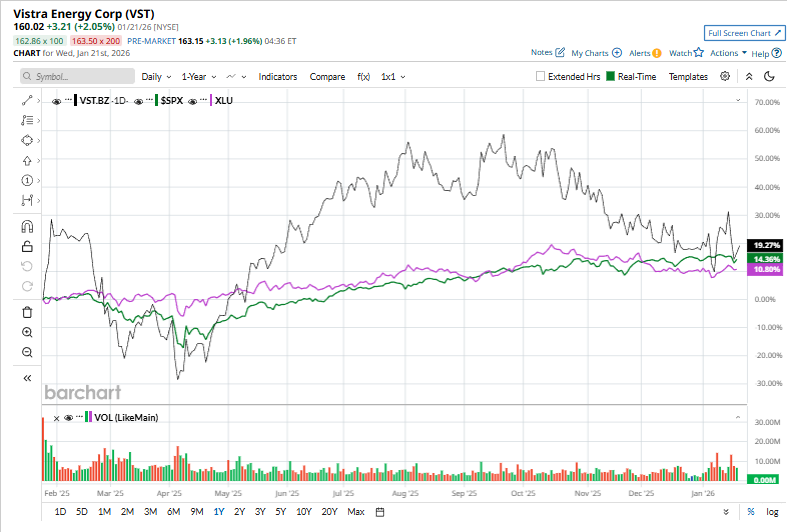
Task: Open the Indicators menu
Action: click(x=278, y=77)
